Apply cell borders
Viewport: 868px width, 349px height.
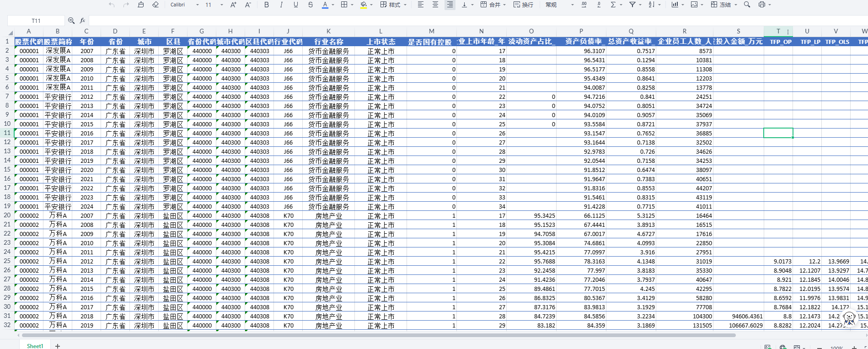(344, 5)
